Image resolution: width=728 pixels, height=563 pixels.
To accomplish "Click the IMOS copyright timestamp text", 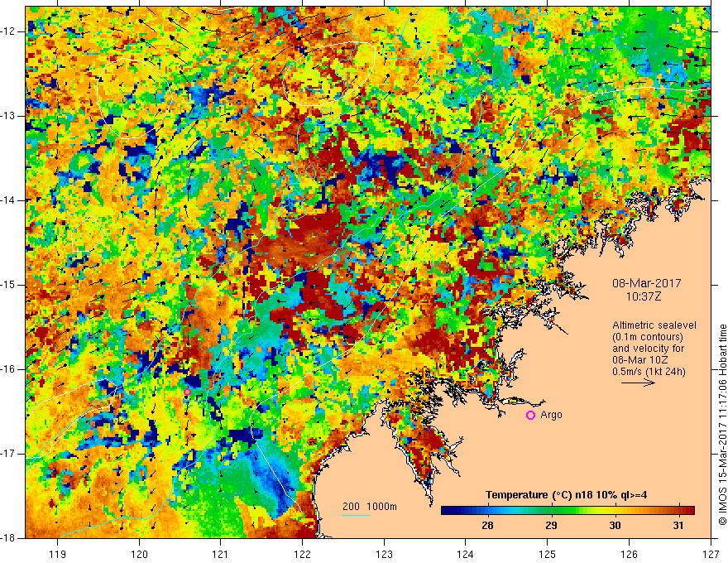I will point(722,425).
